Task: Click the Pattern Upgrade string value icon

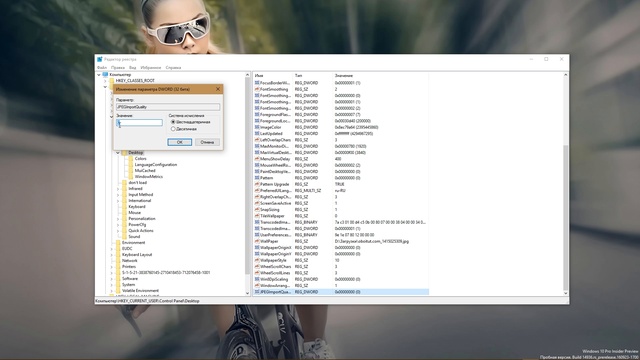Action: click(257, 184)
